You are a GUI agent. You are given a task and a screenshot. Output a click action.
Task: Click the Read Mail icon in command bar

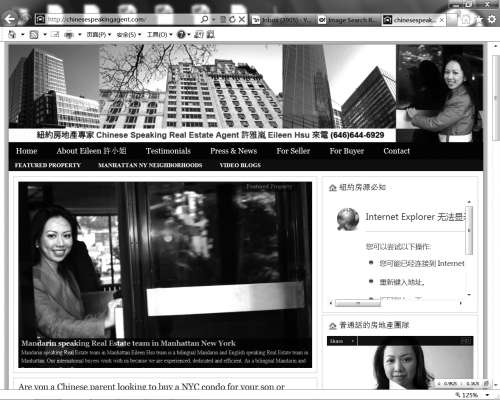55,34
